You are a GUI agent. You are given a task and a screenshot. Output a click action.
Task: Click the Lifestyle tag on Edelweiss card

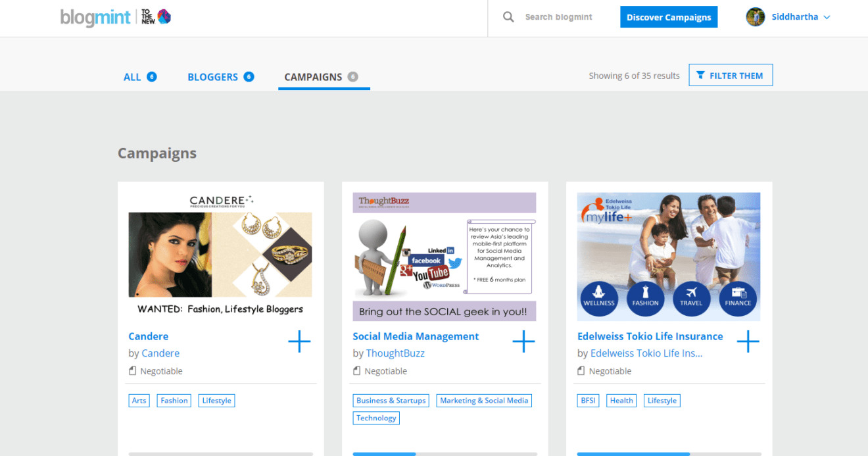click(662, 401)
